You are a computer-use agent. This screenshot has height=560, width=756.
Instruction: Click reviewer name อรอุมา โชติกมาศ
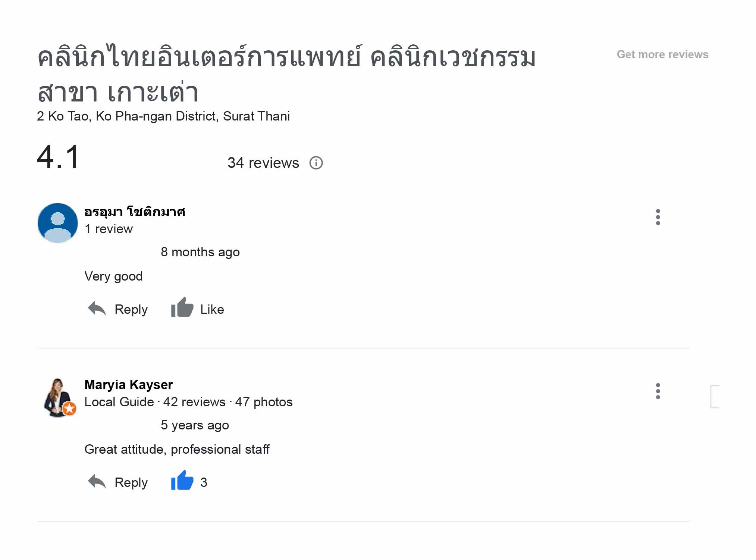(135, 212)
